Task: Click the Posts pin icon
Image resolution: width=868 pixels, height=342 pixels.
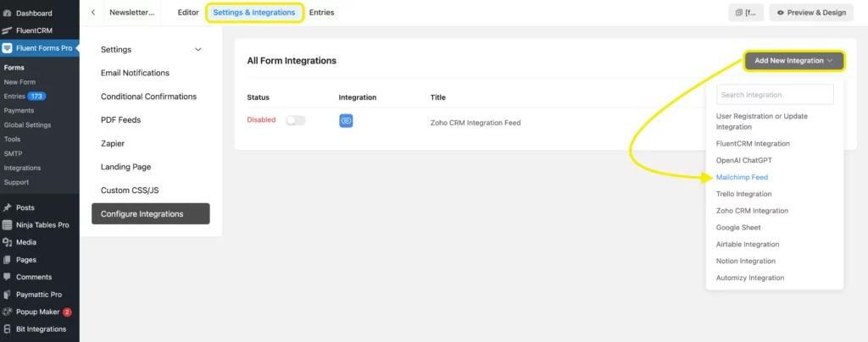Action: (x=7, y=207)
